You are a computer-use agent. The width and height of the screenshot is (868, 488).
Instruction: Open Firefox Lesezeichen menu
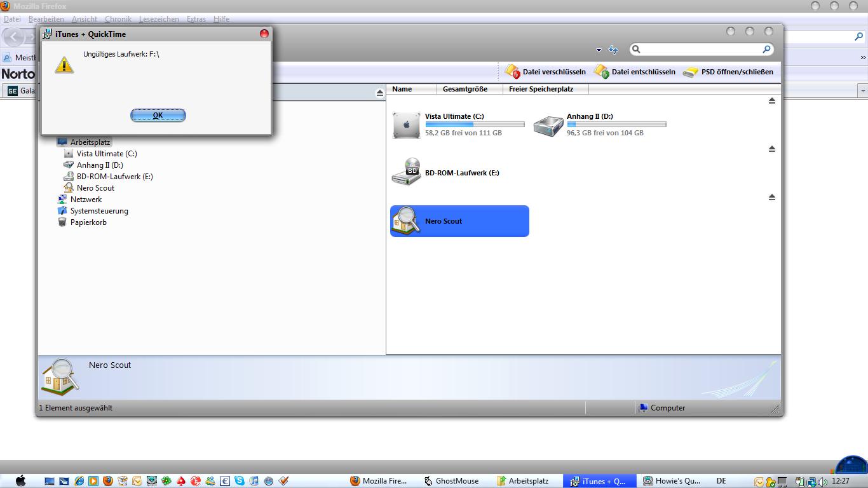click(x=159, y=19)
